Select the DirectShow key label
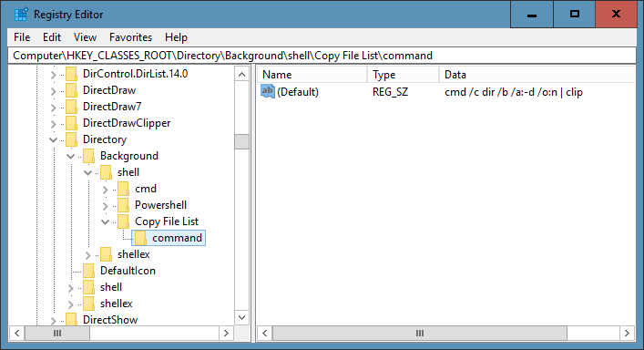Viewport: 644px width, 350px height. [x=110, y=320]
